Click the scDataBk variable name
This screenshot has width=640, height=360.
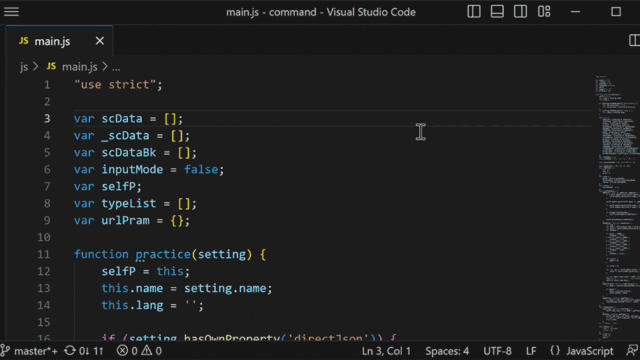pyautogui.click(x=129, y=153)
